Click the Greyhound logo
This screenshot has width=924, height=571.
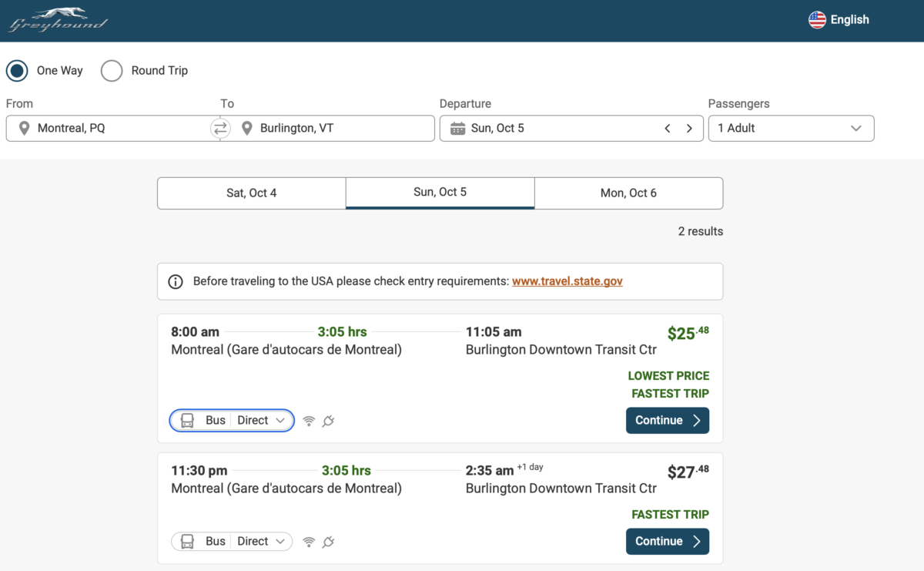(58, 20)
